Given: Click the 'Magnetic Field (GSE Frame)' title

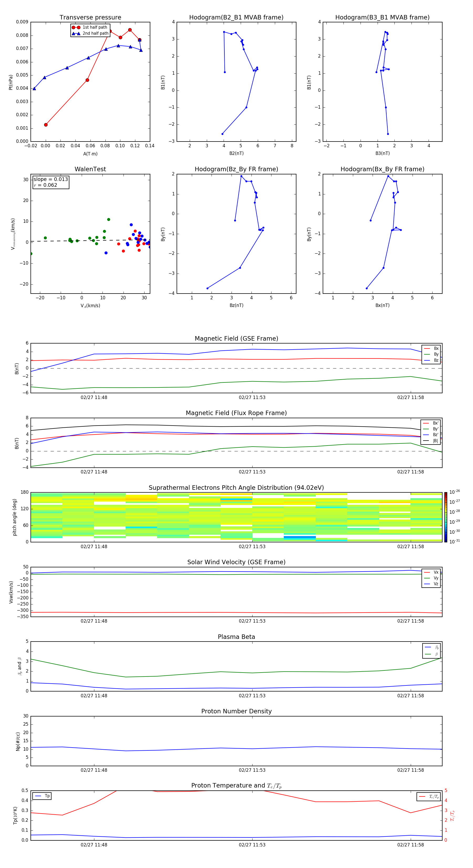Looking at the screenshot, I should [236, 339].
